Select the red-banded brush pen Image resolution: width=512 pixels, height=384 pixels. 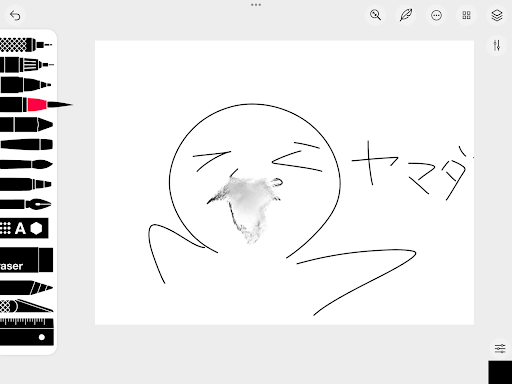(35, 105)
